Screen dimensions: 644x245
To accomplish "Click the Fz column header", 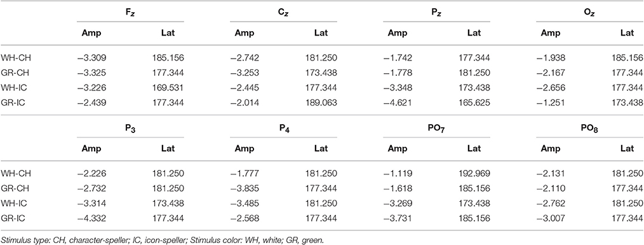I will coord(130,13).
